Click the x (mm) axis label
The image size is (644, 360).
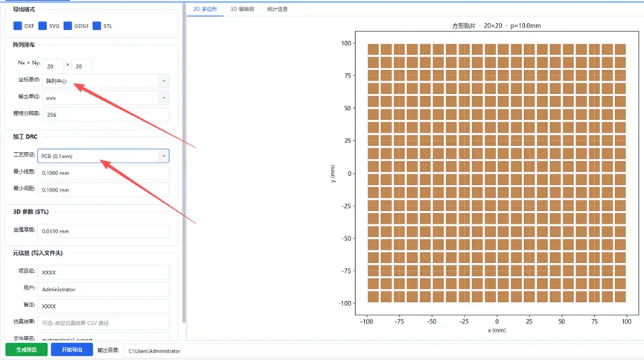[x=497, y=330]
